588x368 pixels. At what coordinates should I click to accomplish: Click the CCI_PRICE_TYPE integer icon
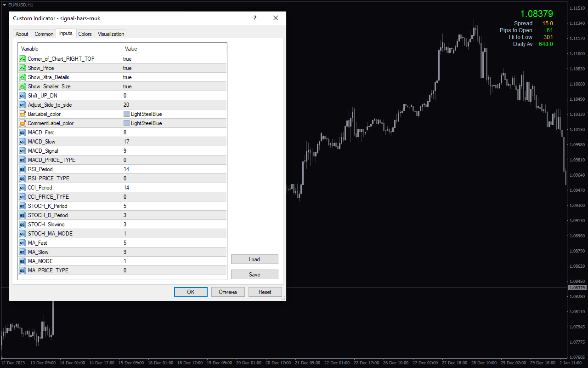pos(22,197)
